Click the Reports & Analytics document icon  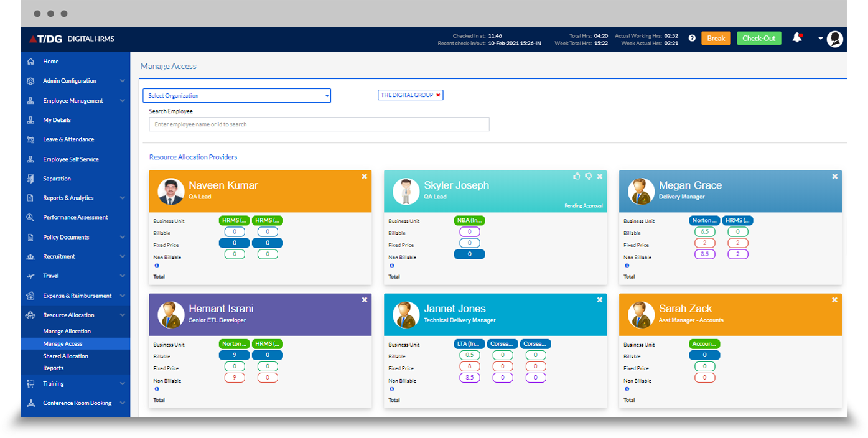[30, 198]
